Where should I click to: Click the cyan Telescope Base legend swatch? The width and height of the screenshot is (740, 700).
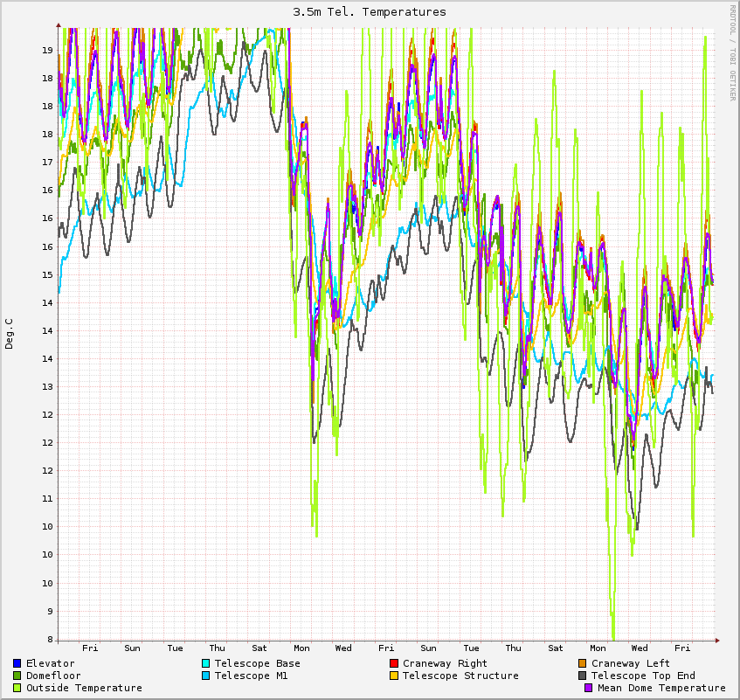(205, 663)
